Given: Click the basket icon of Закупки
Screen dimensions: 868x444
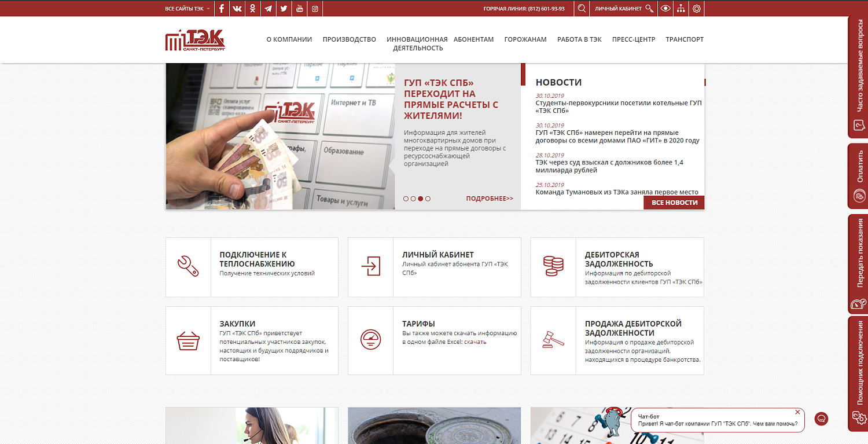Looking at the screenshot, I should tap(188, 341).
